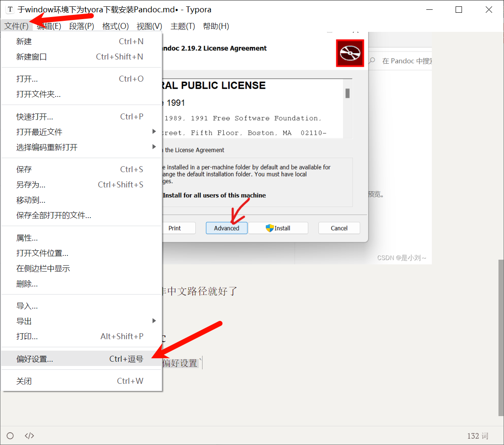Toggle source code mode icon

click(29, 436)
